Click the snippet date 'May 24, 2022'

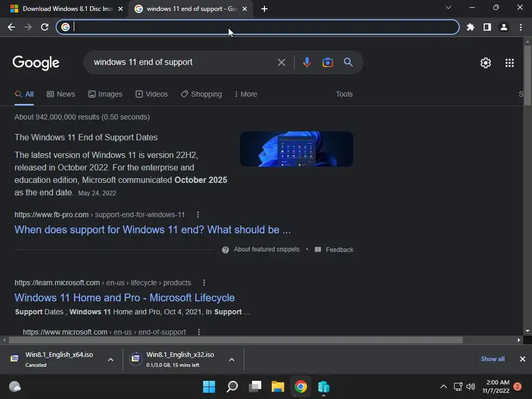(x=97, y=193)
